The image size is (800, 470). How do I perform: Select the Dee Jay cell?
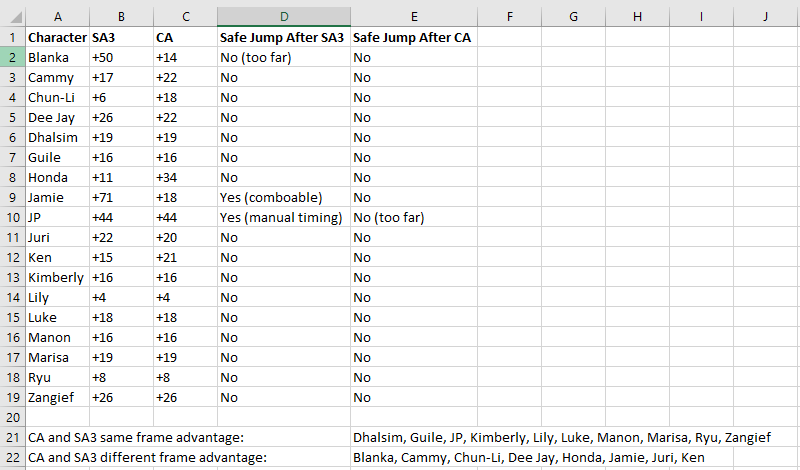point(58,117)
